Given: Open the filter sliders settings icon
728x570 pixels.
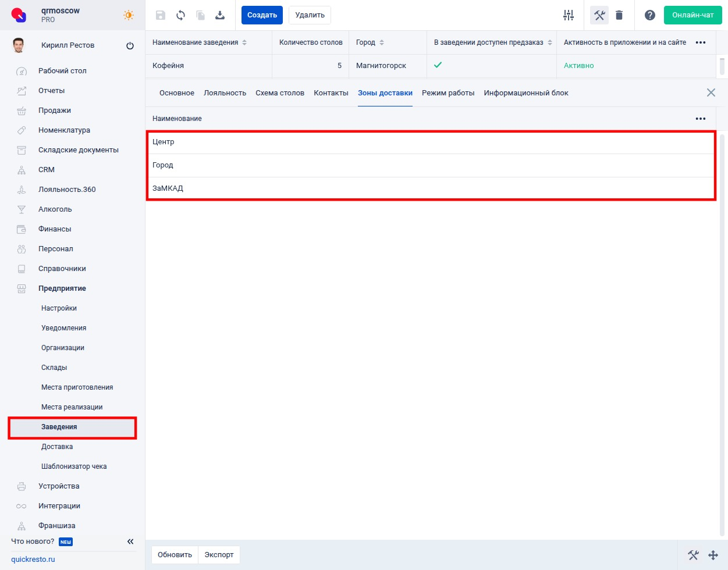Looking at the screenshot, I should pyautogui.click(x=569, y=15).
